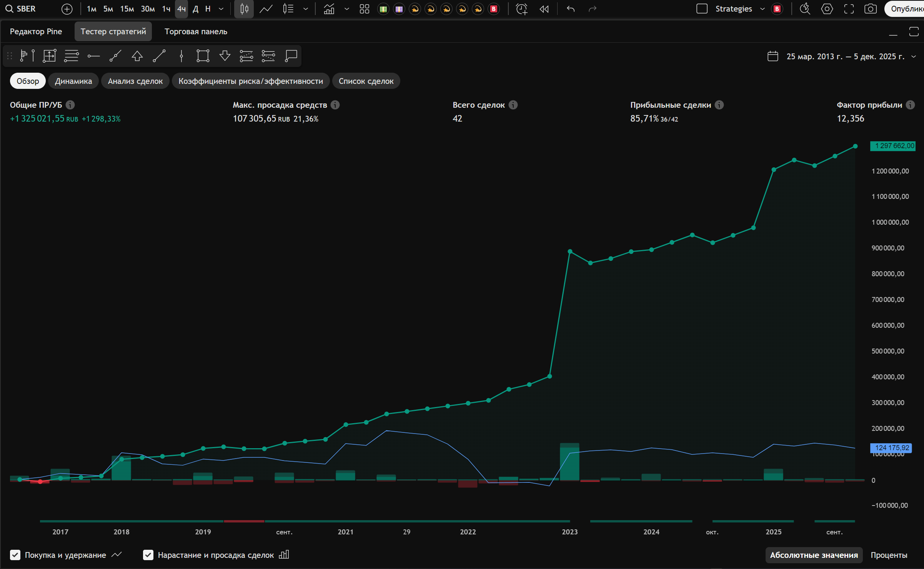Viewport: 924px width, 569px height.
Task: Switch to 'Список сделок' tab
Action: (x=366, y=81)
